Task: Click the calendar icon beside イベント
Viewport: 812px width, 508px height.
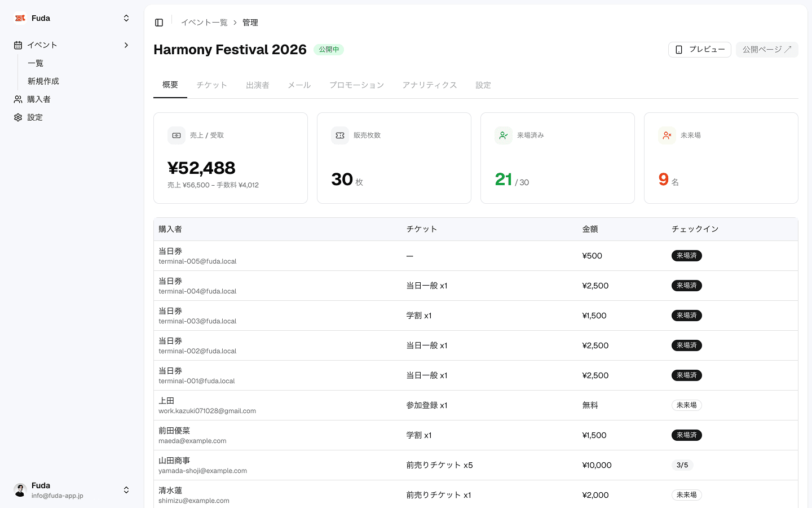Action: coord(18,45)
